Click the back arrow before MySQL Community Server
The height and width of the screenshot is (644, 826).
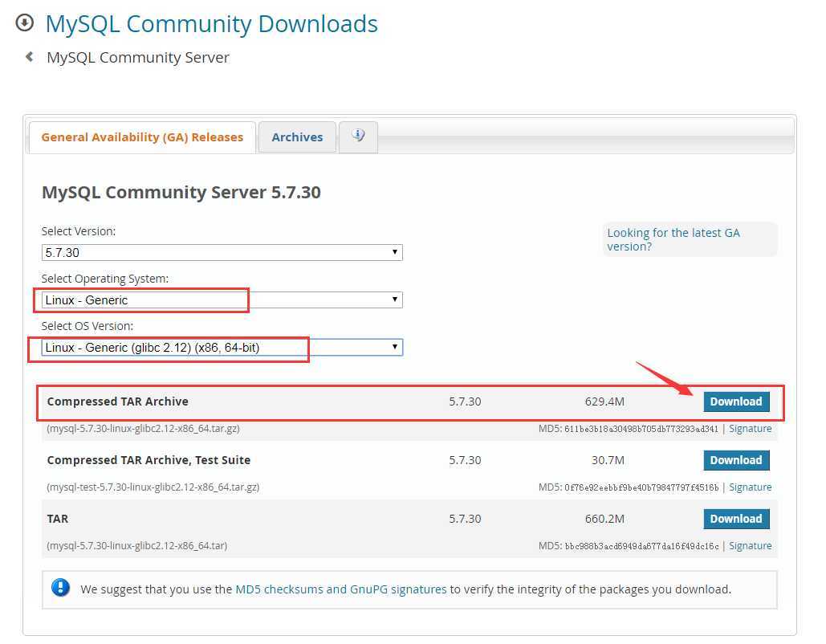click(30, 56)
